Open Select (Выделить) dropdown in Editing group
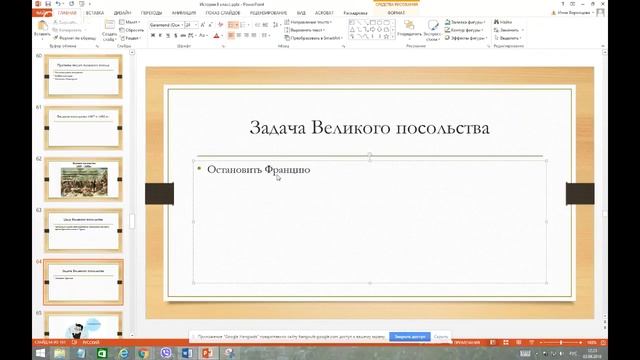The image size is (640, 360). pyautogui.click(x=508, y=38)
